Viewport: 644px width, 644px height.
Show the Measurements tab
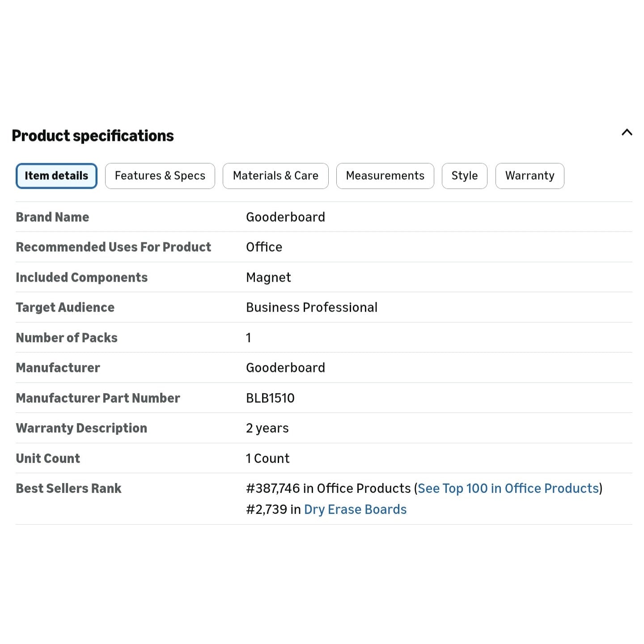click(x=385, y=176)
